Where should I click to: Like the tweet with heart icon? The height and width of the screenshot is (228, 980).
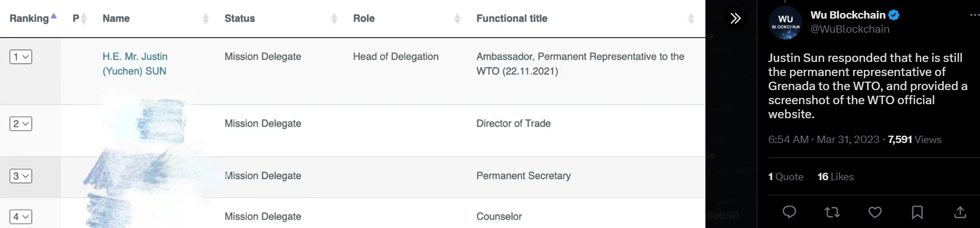tap(875, 212)
